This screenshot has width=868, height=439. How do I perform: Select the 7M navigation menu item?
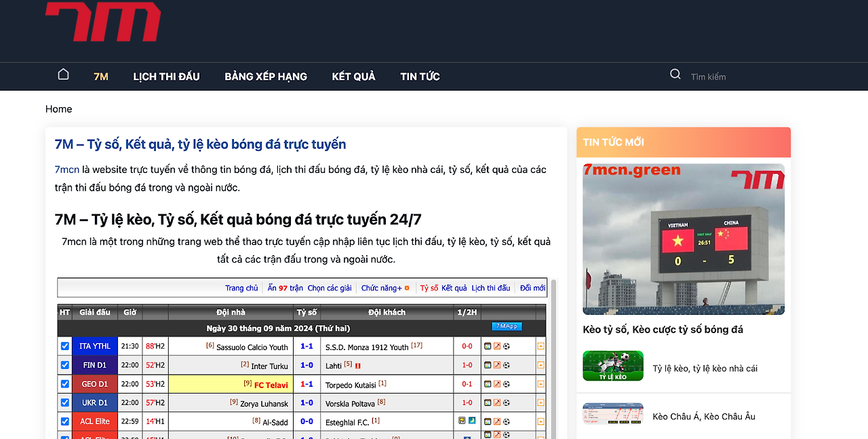click(x=101, y=76)
